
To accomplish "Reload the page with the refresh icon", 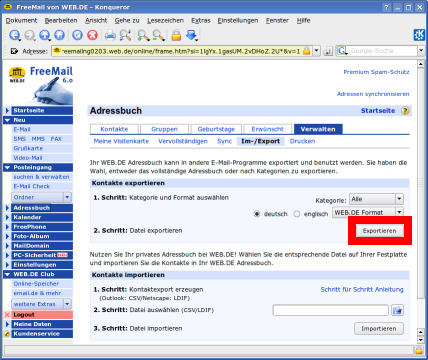I will pos(77,35).
